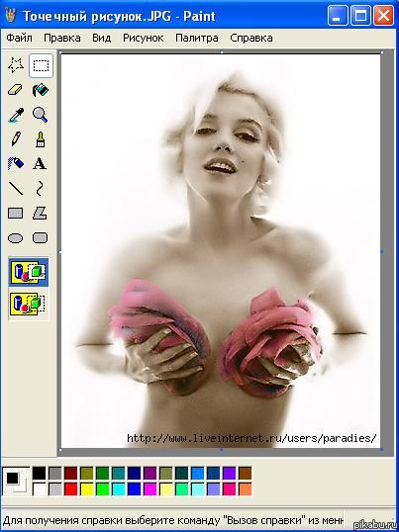Screen dimensions: 399x532
Task: Select the Pencil tool
Action: (x=16, y=139)
